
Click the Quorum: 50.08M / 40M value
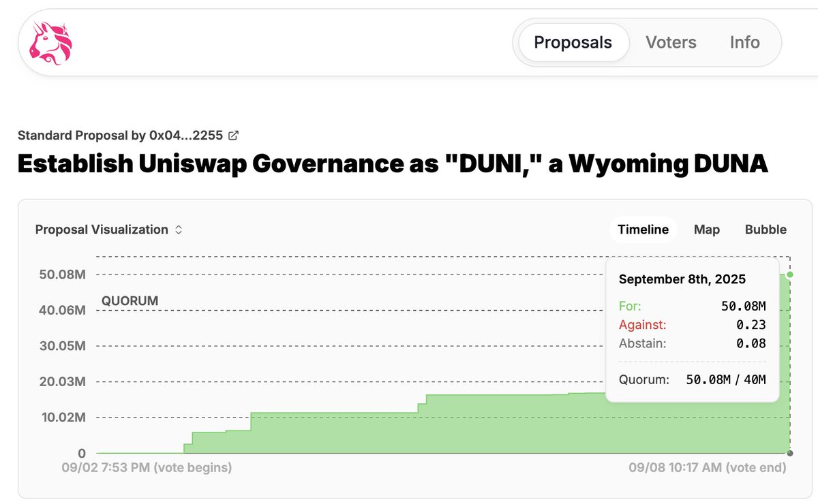(x=725, y=379)
